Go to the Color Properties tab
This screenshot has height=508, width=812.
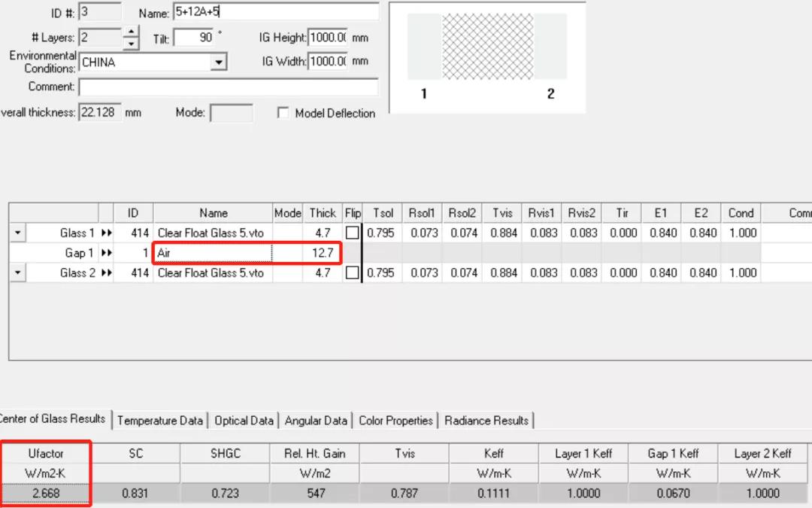pyautogui.click(x=396, y=421)
